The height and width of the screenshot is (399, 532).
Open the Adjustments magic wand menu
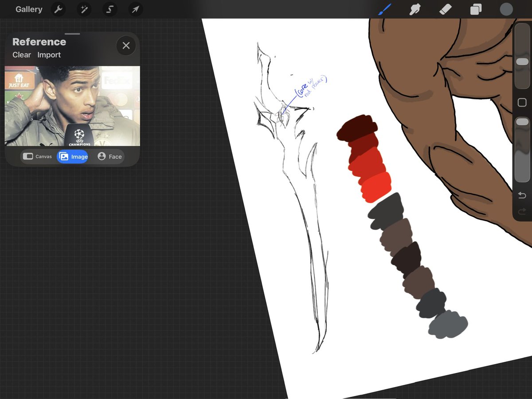click(x=83, y=9)
